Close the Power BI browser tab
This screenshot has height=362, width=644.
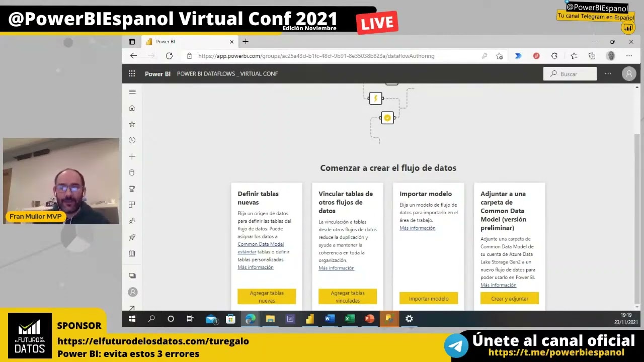pyautogui.click(x=231, y=42)
